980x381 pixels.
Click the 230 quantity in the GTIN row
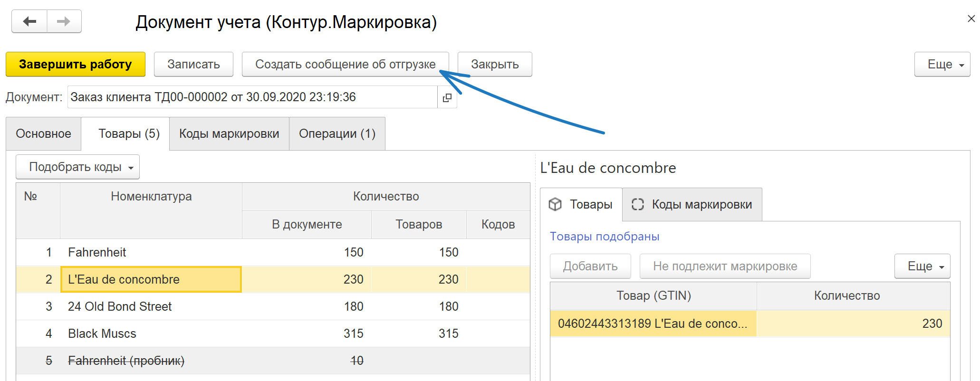click(932, 324)
